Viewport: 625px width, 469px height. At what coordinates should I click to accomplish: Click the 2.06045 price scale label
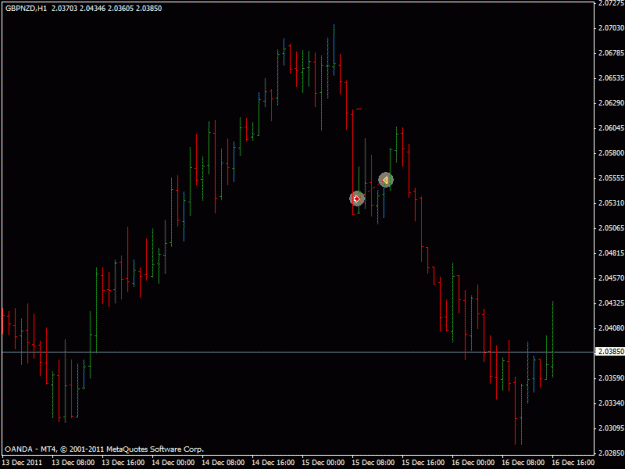point(611,128)
